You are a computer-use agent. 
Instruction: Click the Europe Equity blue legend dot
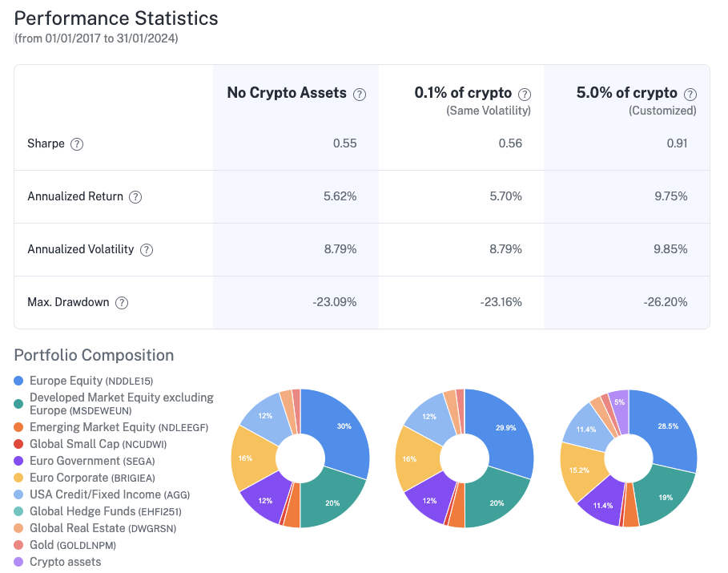(x=19, y=381)
